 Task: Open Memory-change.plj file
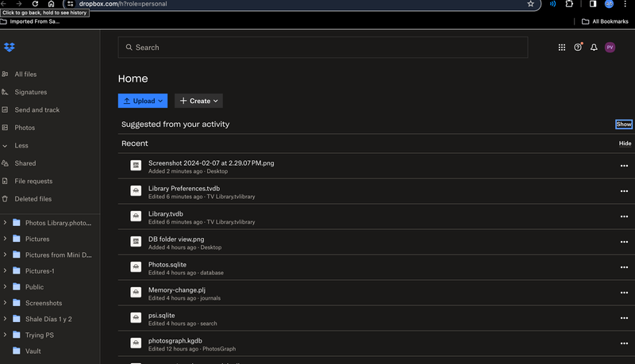176,290
